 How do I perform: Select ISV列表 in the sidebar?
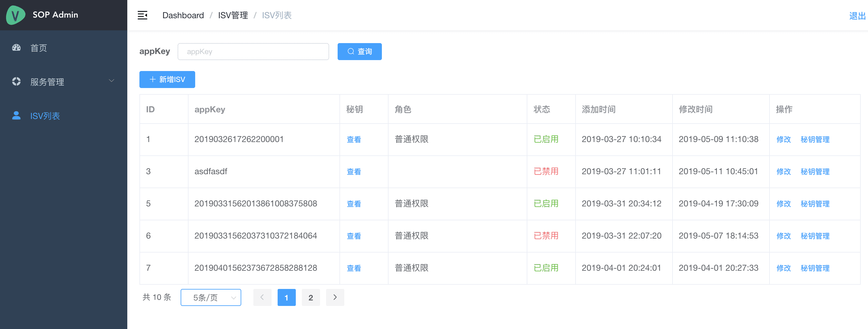[x=45, y=116]
